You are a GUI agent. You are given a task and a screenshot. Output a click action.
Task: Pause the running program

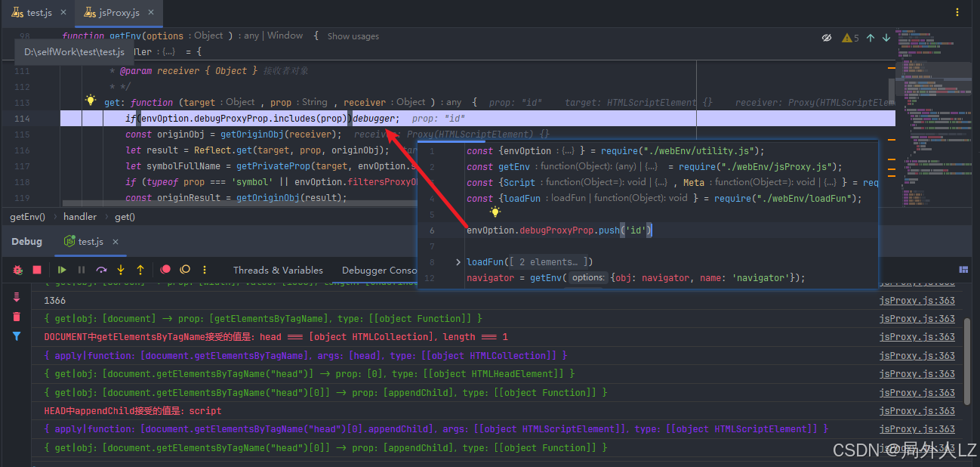(x=82, y=270)
